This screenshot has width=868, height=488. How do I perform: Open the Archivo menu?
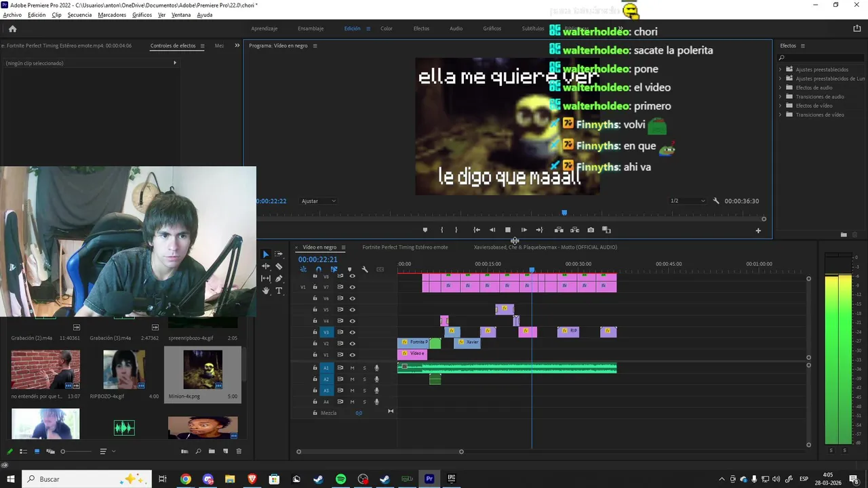point(12,15)
